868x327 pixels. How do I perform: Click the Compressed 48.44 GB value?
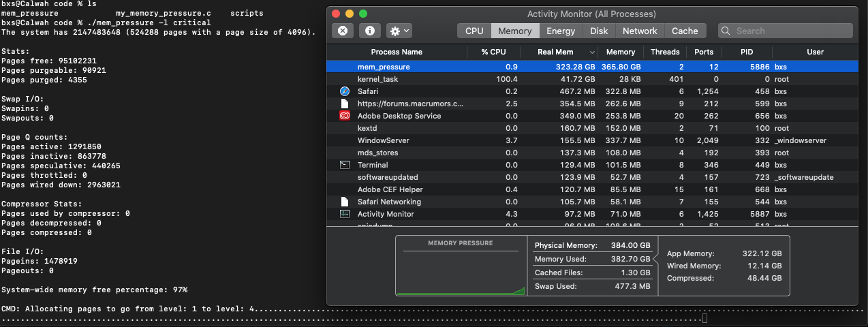tap(764, 278)
